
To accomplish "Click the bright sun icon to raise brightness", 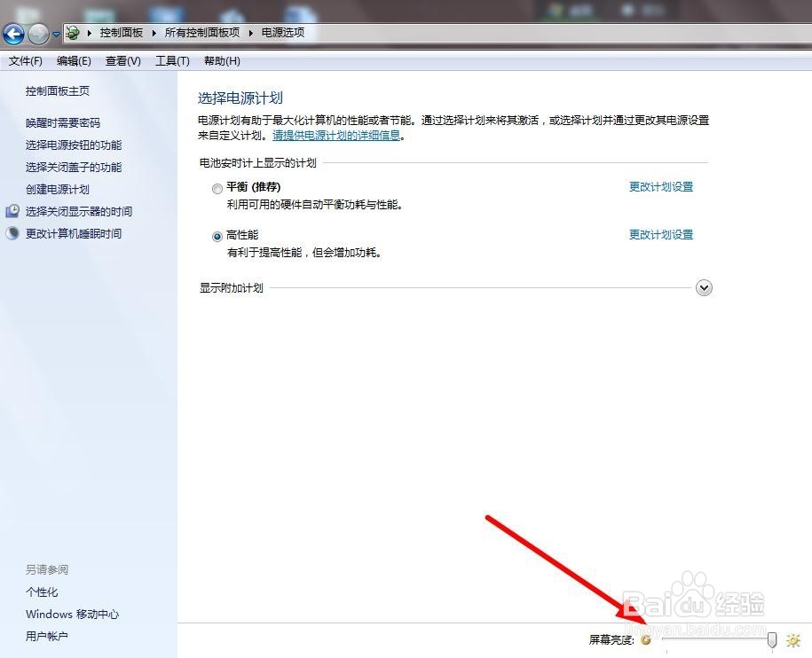I will coord(792,639).
